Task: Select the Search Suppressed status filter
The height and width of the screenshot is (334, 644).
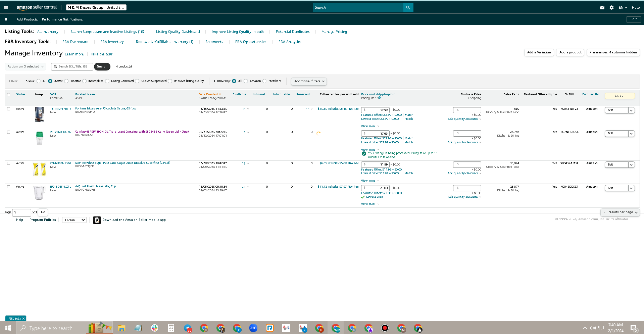Action: (x=137, y=81)
